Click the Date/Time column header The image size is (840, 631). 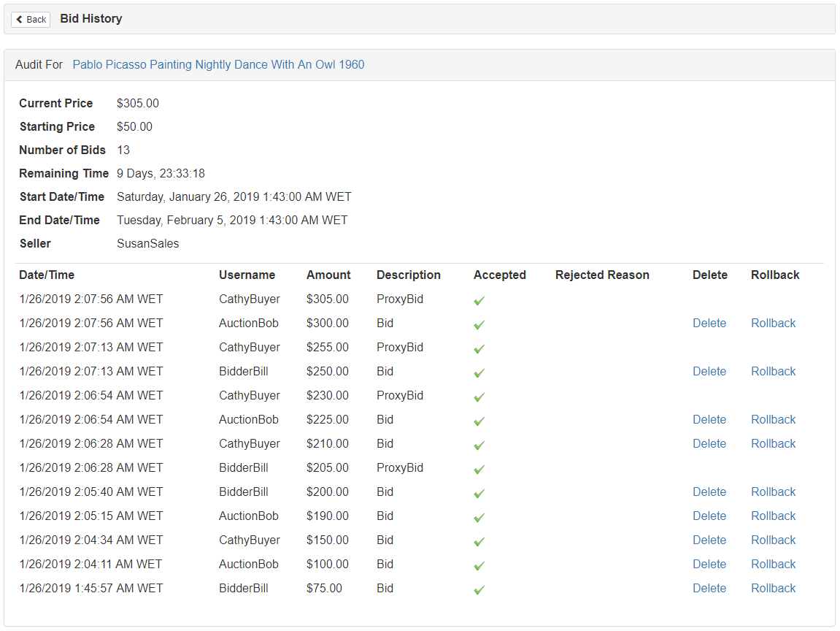pos(47,275)
